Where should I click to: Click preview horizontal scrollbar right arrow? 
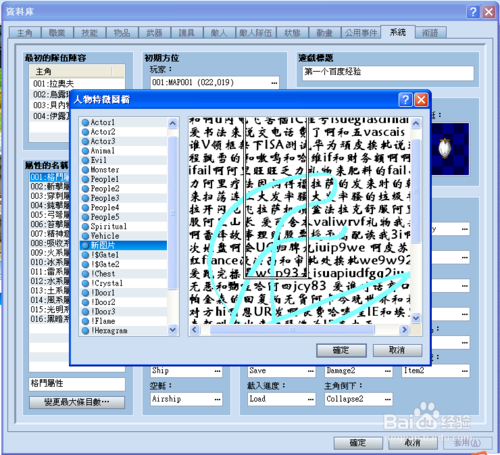click(405, 330)
